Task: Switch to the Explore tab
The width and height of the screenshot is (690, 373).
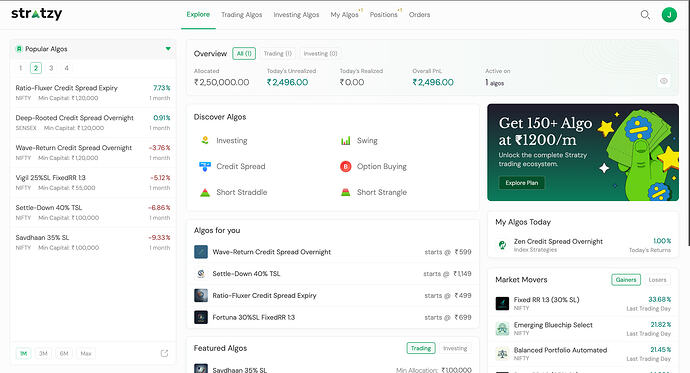Action: point(198,15)
